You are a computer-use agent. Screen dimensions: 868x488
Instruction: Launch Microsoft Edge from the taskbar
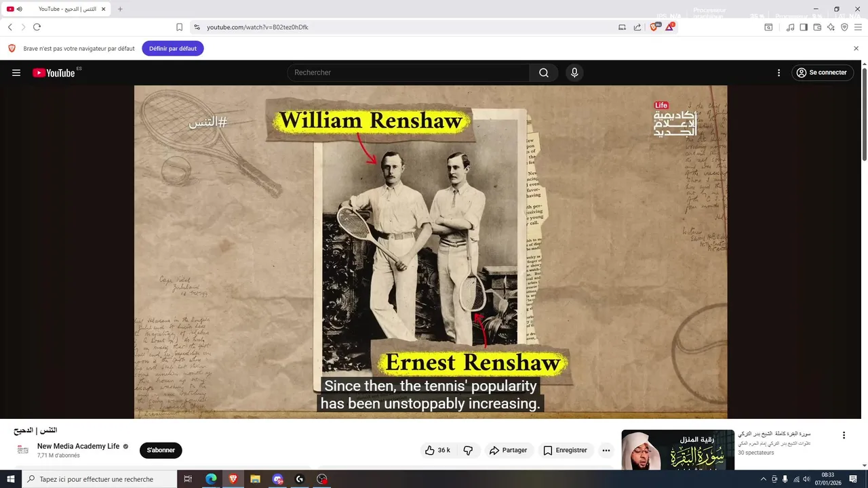click(211, 479)
